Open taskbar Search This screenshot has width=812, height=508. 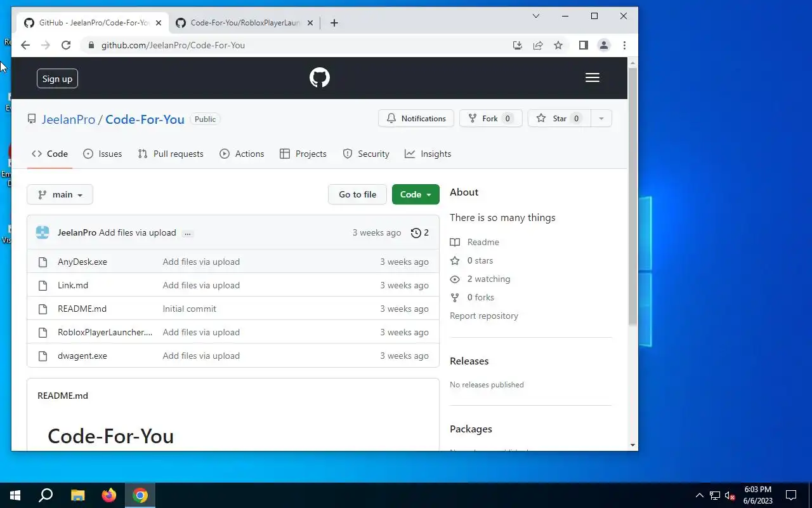pyautogui.click(x=46, y=495)
